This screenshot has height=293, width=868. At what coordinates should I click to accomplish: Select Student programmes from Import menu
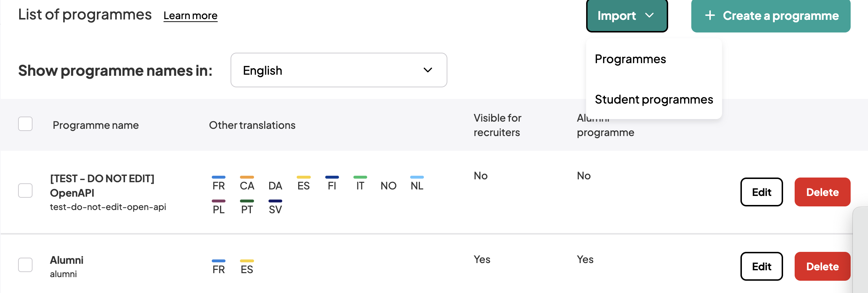click(x=654, y=99)
